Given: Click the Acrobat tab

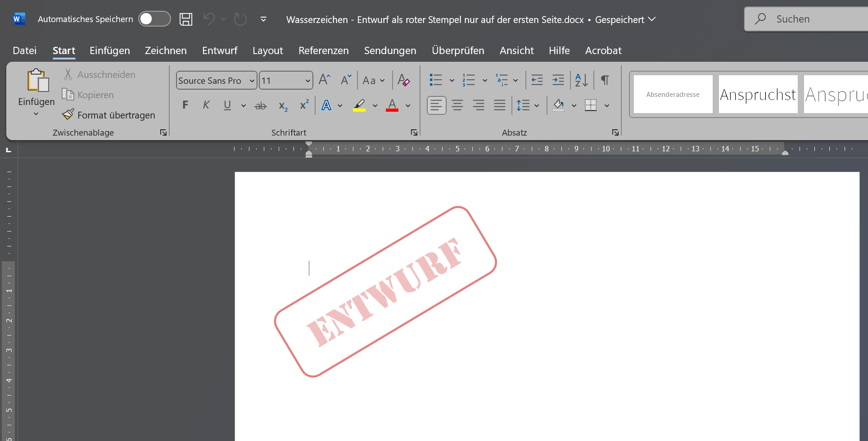Looking at the screenshot, I should (x=603, y=50).
